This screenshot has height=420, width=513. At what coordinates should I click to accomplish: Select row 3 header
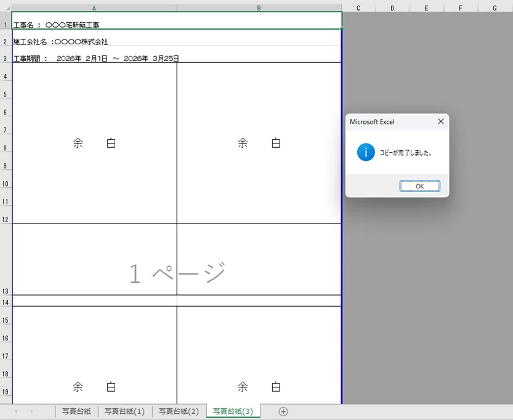pos(6,54)
